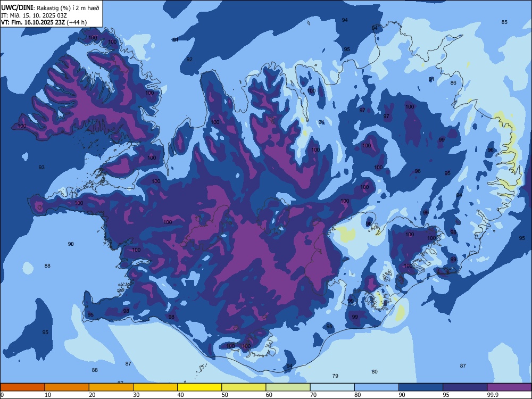
Task: Click the pale green 60–70 legend swatch
Action: 288,387
